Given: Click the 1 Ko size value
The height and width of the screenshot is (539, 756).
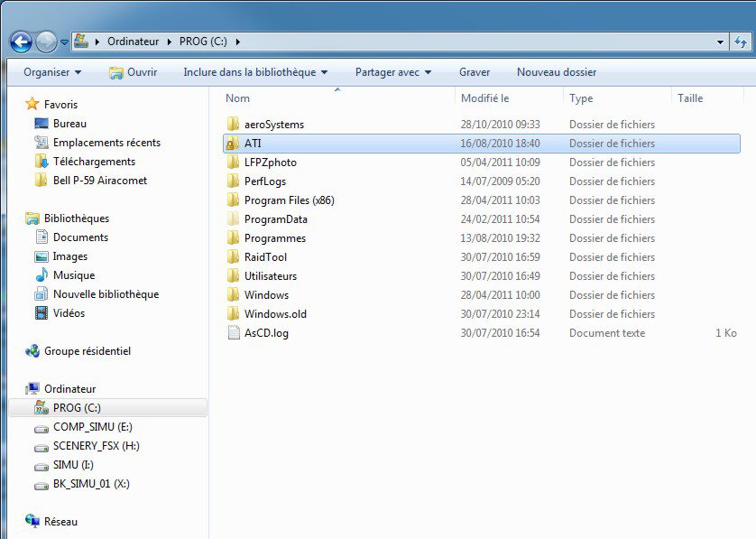Looking at the screenshot, I should (725, 333).
